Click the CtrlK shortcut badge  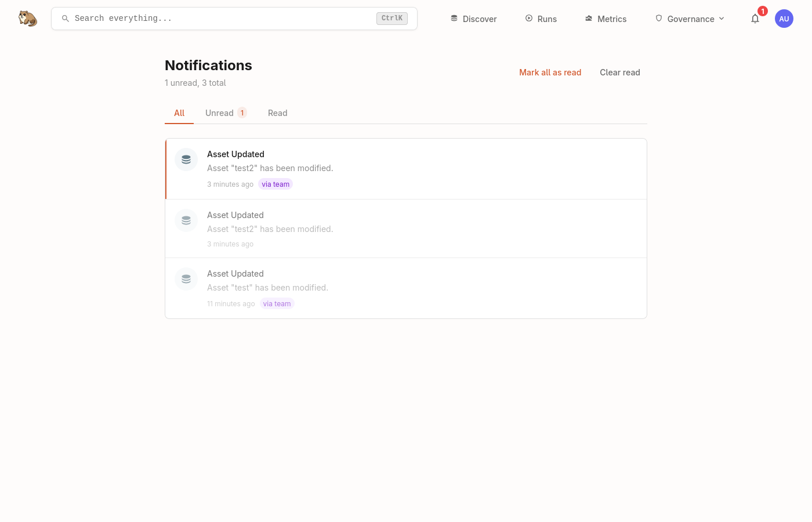(391, 18)
